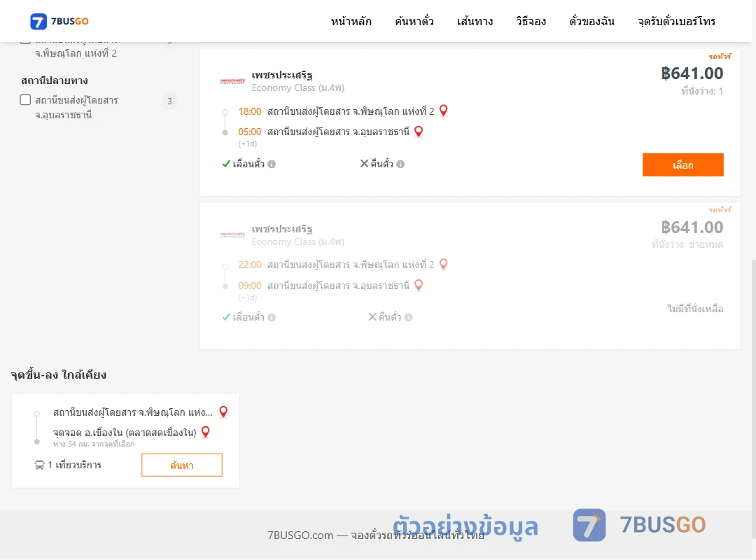Click the Economy Class (ม.4พ) label on 18:00 trip
The image size is (756, 560).
coord(298,87)
